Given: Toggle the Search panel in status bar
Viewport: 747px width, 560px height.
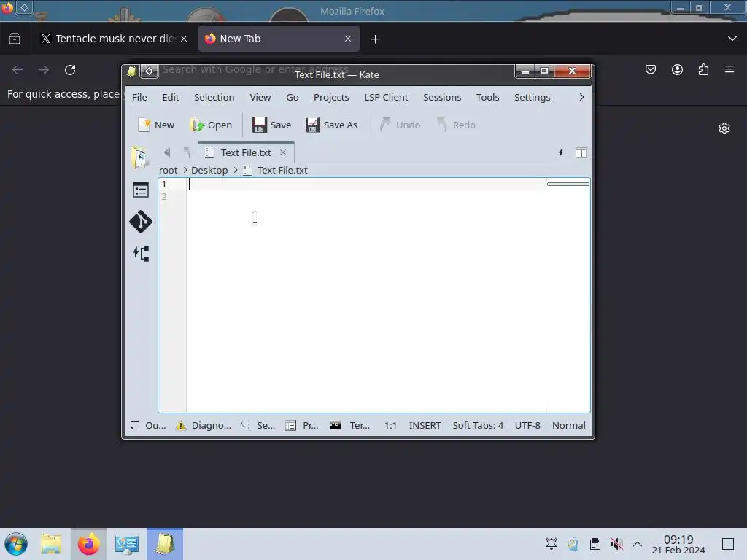Looking at the screenshot, I should (x=258, y=425).
